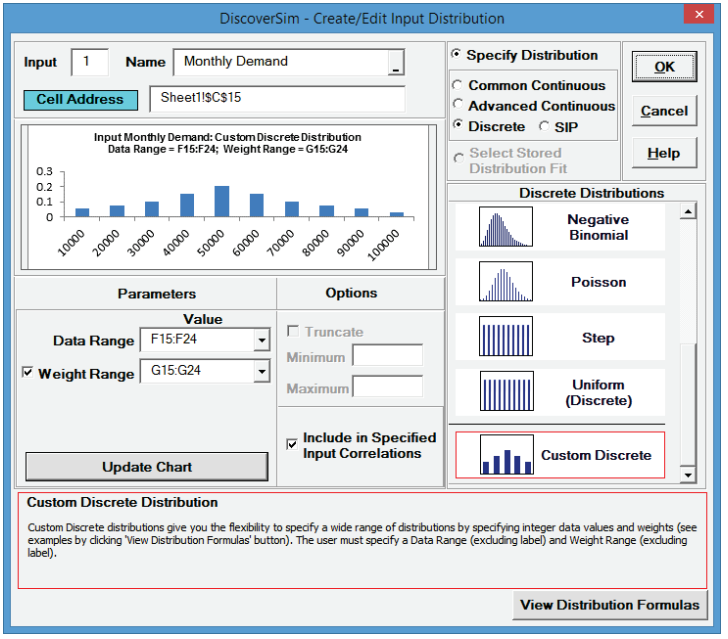Image resolution: width=728 pixels, height=639 pixels.
Task: Select the Discrete radio button
Action: [x=458, y=124]
